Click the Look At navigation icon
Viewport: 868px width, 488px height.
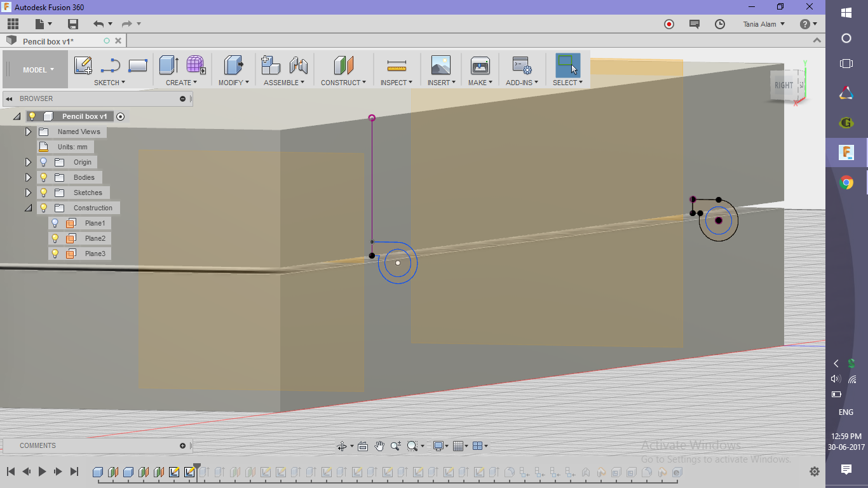pyautogui.click(x=363, y=446)
